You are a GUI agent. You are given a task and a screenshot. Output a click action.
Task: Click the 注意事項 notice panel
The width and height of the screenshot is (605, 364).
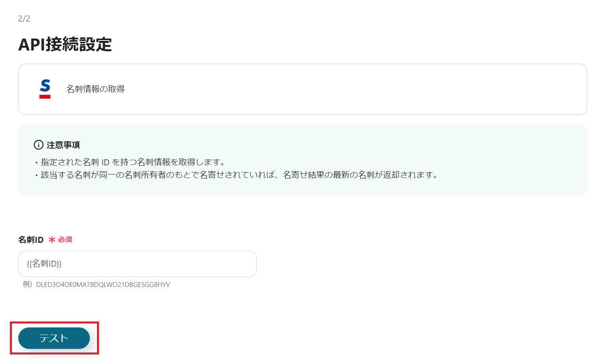[302, 159]
